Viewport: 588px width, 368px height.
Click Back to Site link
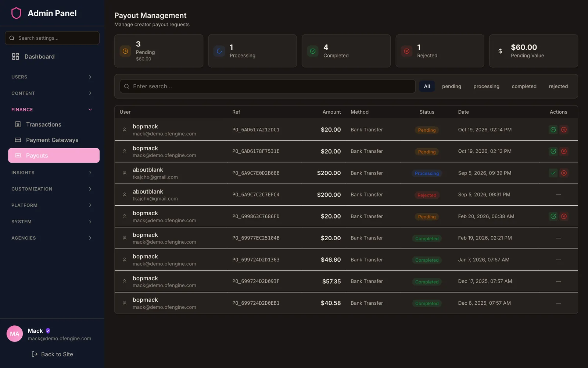pos(52,354)
